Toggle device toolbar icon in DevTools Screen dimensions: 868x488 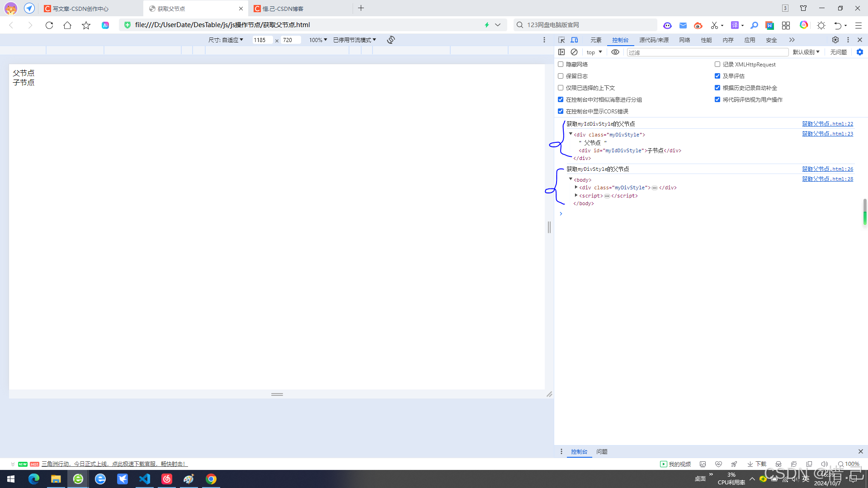coord(574,40)
